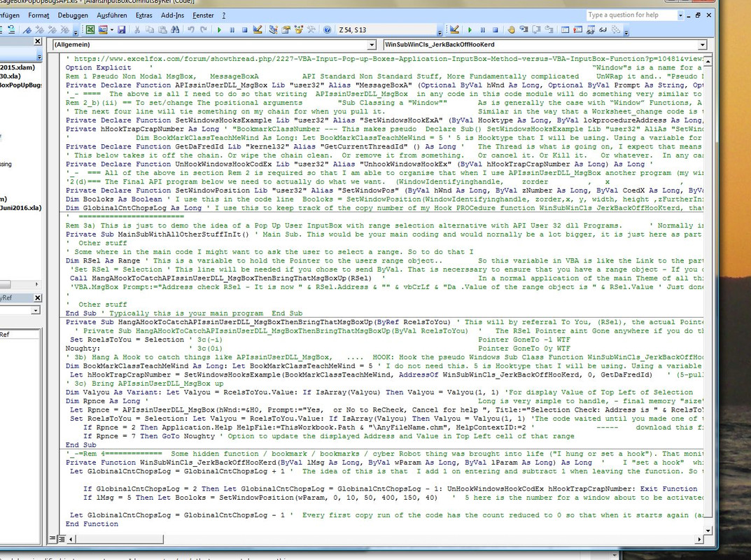The height and width of the screenshot is (560, 751).
Task: Open the Ausführen menu
Action: (x=111, y=15)
